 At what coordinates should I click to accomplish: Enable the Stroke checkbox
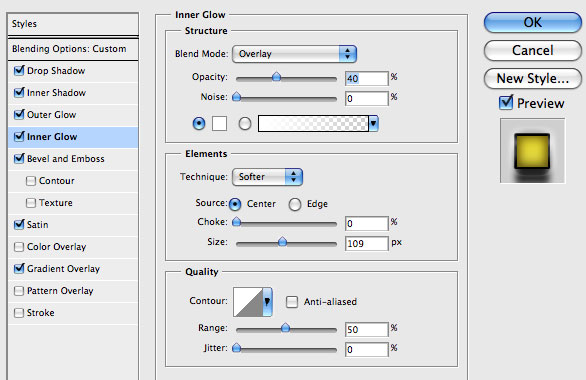[18, 313]
